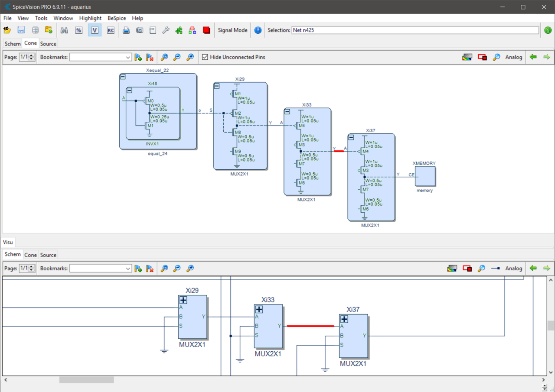Collapse the Xequal_22 block in Cone view
The image size is (555, 392).
point(123,77)
